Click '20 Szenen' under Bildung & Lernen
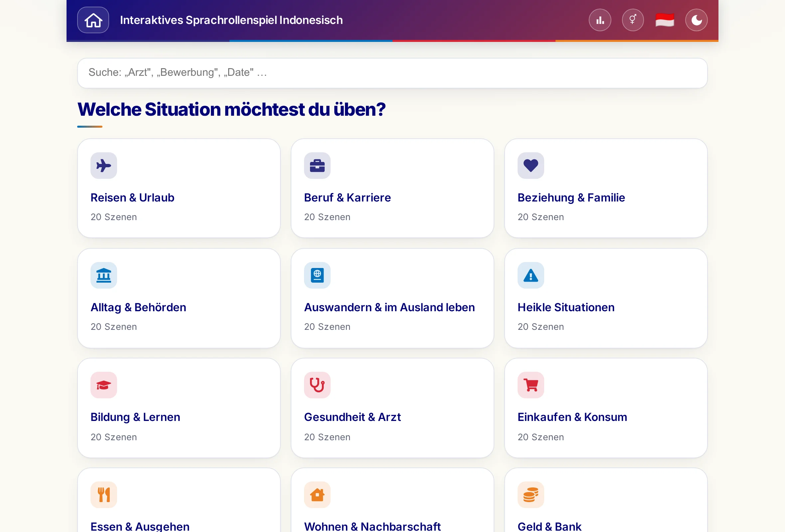Image resolution: width=785 pixels, height=532 pixels. click(x=113, y=437)
